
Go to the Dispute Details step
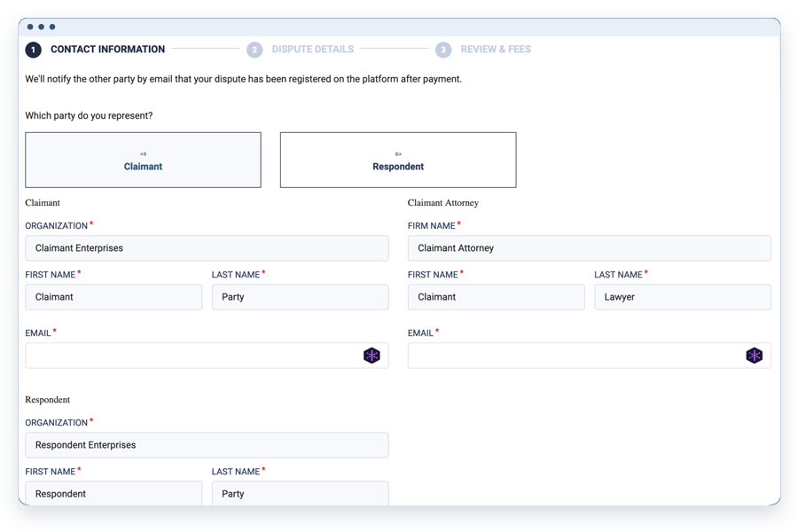[312, 50]
